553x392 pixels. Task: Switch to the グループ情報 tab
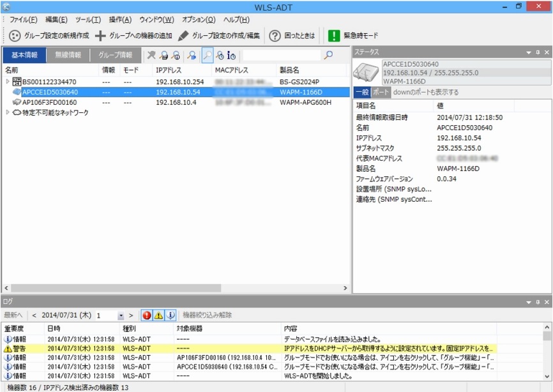point(116,55)
